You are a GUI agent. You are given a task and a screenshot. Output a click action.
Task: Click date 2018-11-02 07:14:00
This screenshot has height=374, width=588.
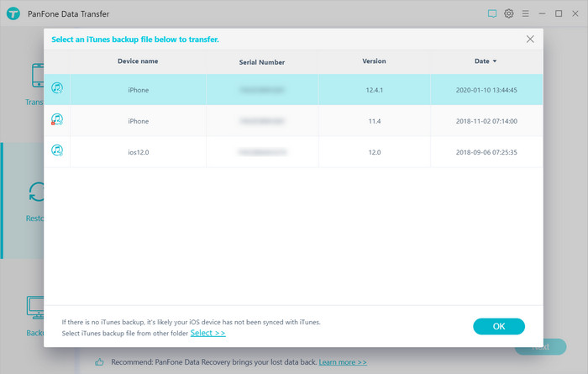point(486,121)
